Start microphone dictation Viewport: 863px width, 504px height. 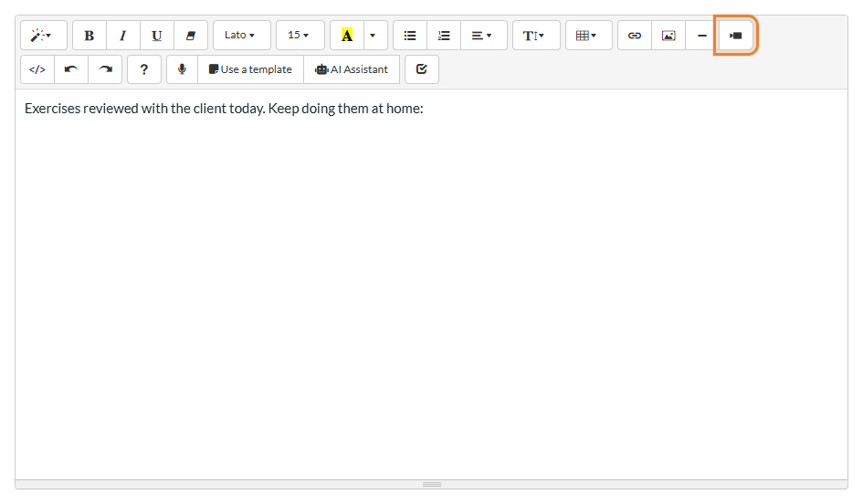click(x=182, y=69)
